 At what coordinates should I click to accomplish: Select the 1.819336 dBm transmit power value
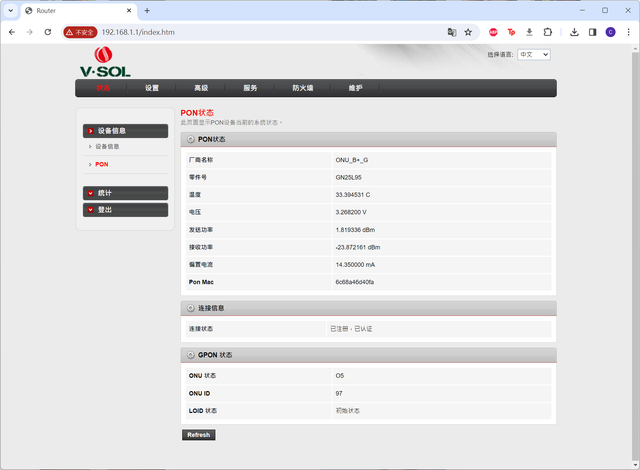(x=355, y=230)
